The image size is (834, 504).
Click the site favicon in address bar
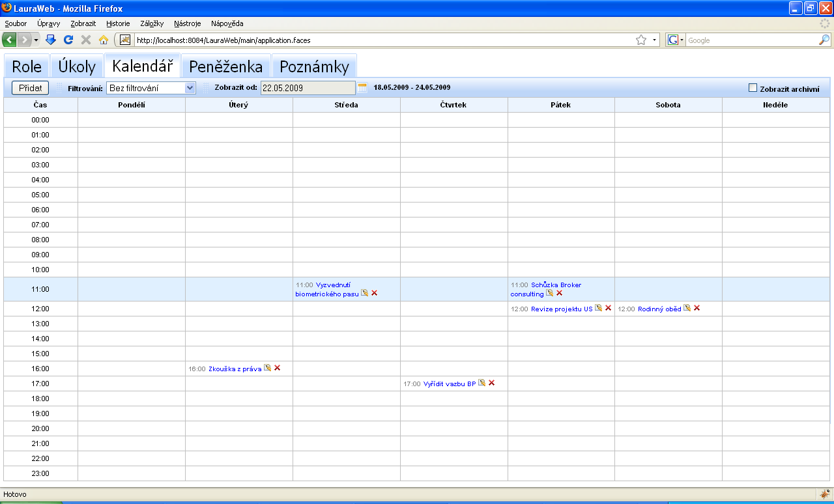click(126, 40)
